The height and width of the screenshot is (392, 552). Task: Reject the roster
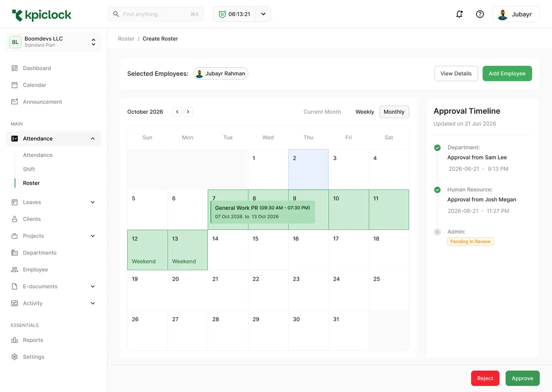click(x=485, y=378)
